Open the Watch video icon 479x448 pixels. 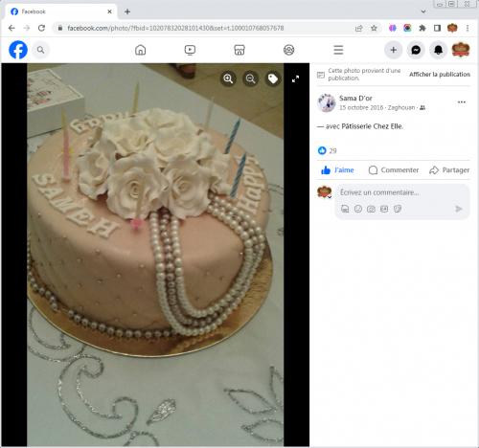point(190,50)
